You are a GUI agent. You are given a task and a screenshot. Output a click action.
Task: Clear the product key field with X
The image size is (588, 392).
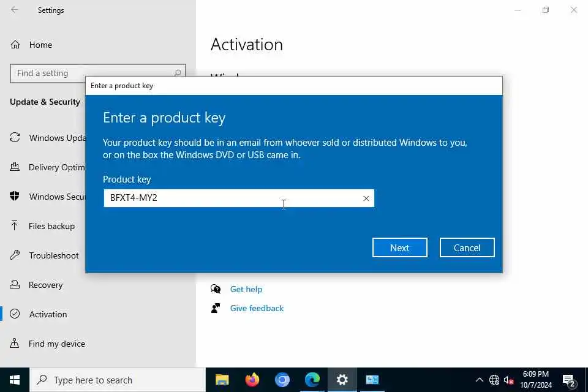point(366,198)
